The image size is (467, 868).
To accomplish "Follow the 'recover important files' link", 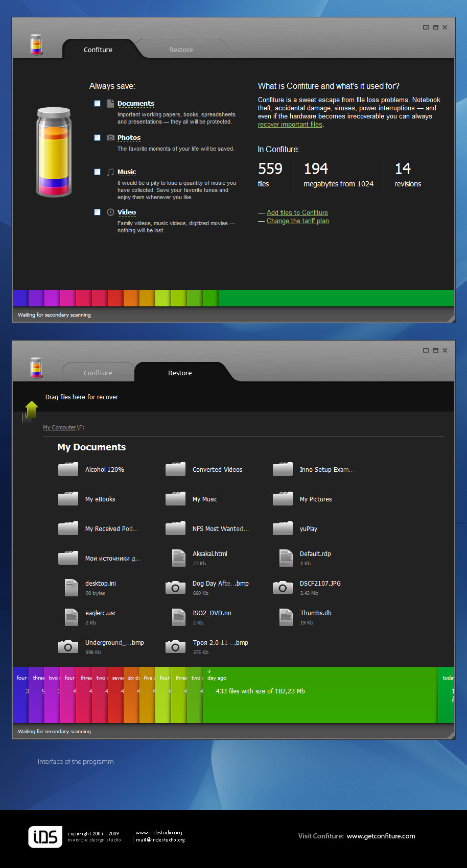I will [290, 125].
